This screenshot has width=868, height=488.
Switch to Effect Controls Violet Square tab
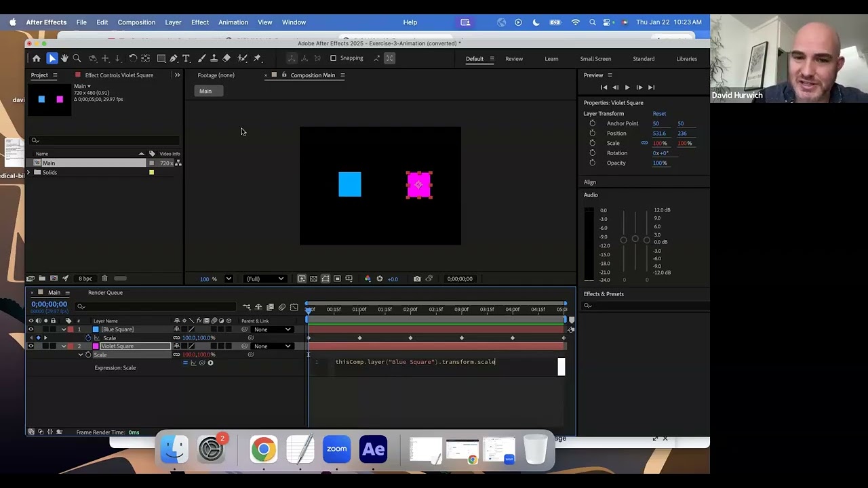[119, 75]
